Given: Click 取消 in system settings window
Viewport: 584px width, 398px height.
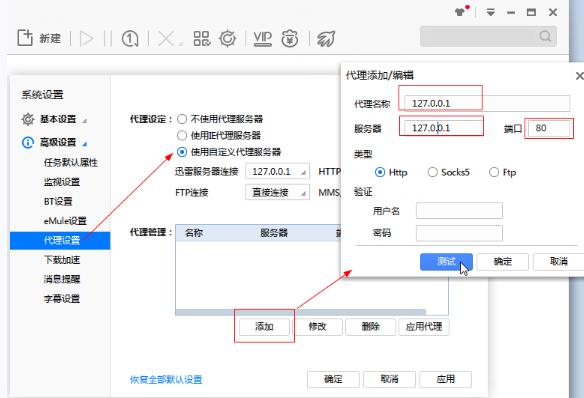Looking at the screenshot, I should point(390,379).
